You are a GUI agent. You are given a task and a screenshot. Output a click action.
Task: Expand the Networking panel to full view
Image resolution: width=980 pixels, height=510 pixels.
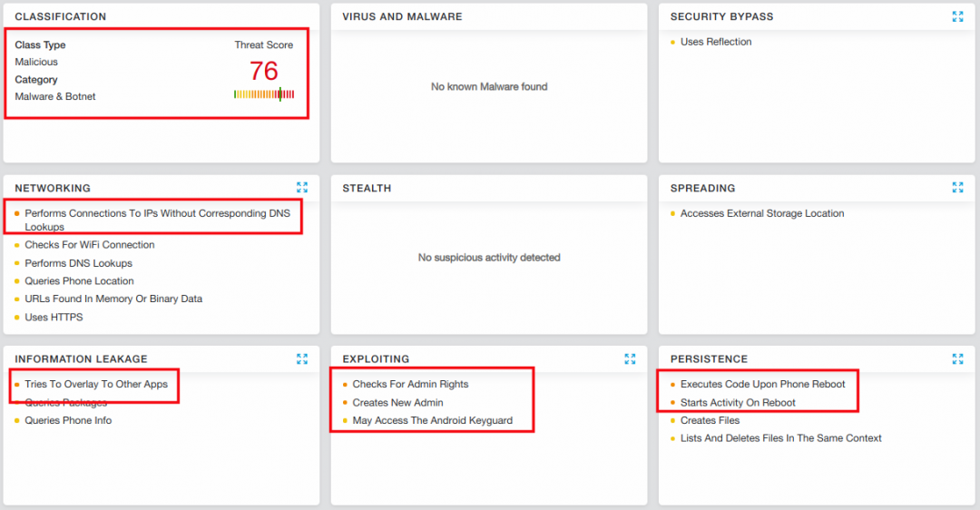click(302, 188)
